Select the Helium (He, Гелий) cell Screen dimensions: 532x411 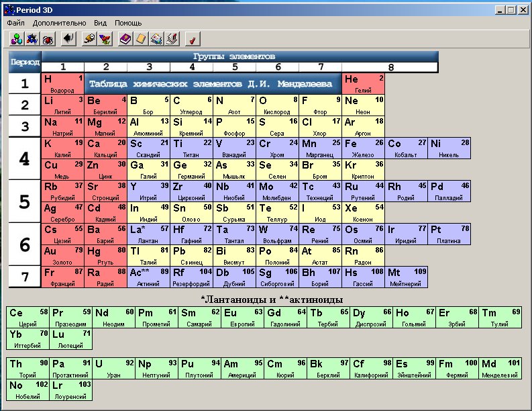pos(364,83)
